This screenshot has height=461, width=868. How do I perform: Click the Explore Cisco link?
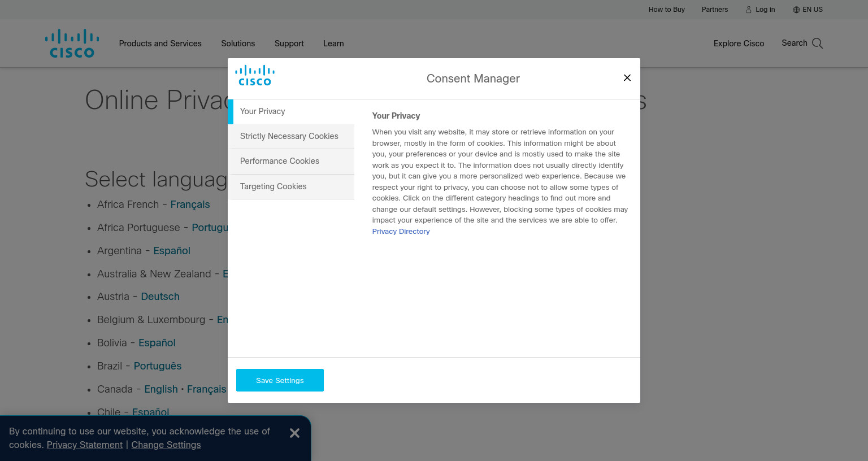739,44
